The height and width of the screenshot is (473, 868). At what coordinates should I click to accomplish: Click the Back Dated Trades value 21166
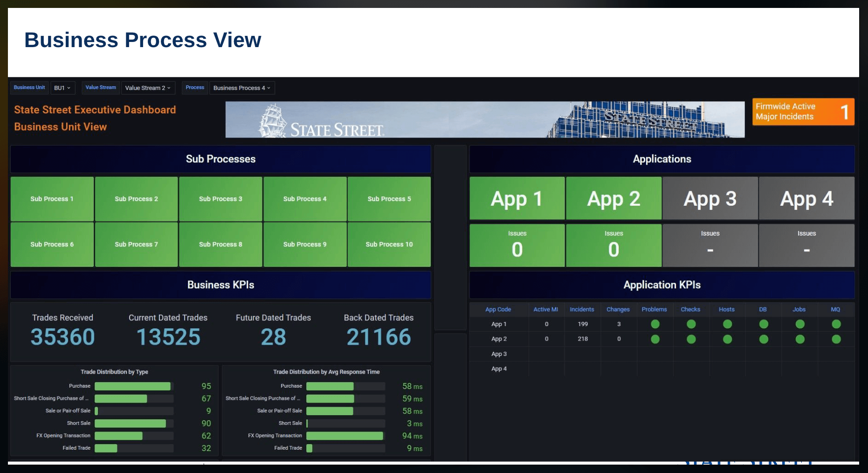pos(379,337)
